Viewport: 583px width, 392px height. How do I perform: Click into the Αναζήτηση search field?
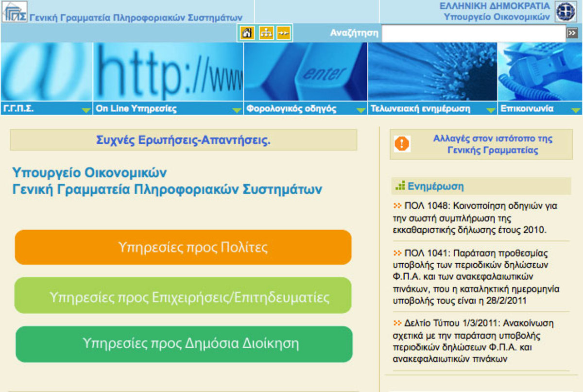pos(473,34)
